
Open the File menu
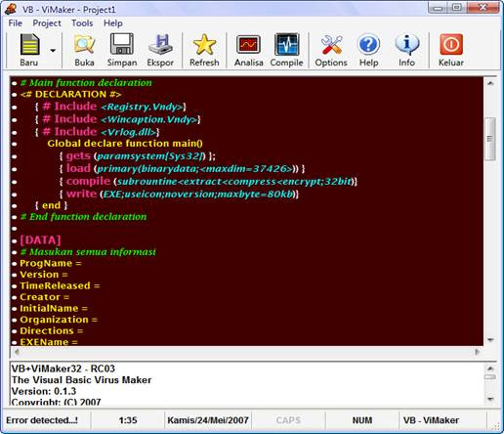pyautogui.click(x=15, y=23)
